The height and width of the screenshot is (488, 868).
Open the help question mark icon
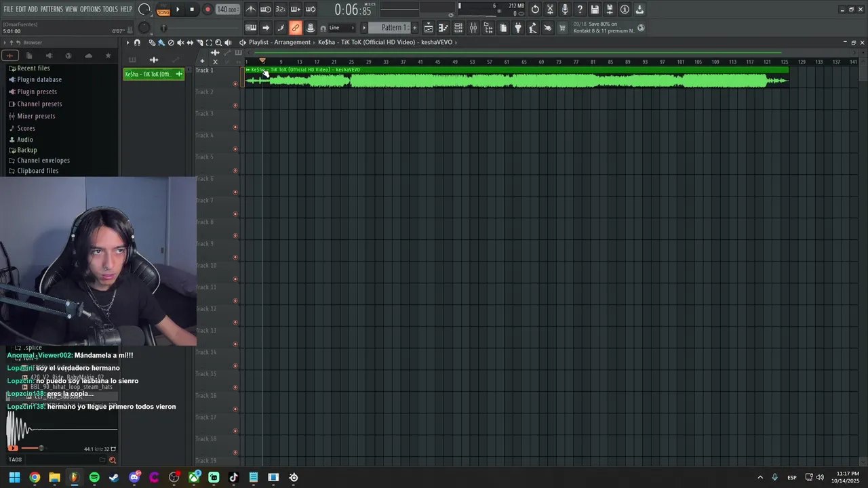pyautogui.click(x=580, y=9)
